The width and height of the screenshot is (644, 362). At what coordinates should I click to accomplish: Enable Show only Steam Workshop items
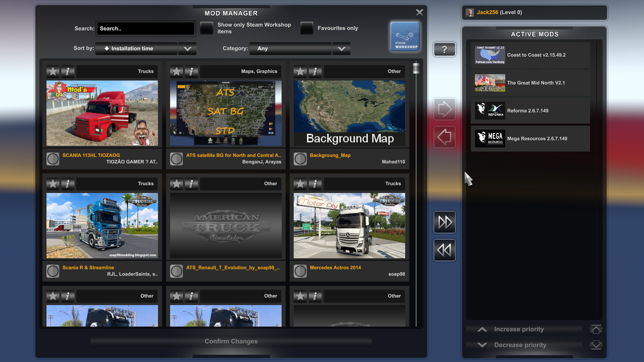[206, 29]
